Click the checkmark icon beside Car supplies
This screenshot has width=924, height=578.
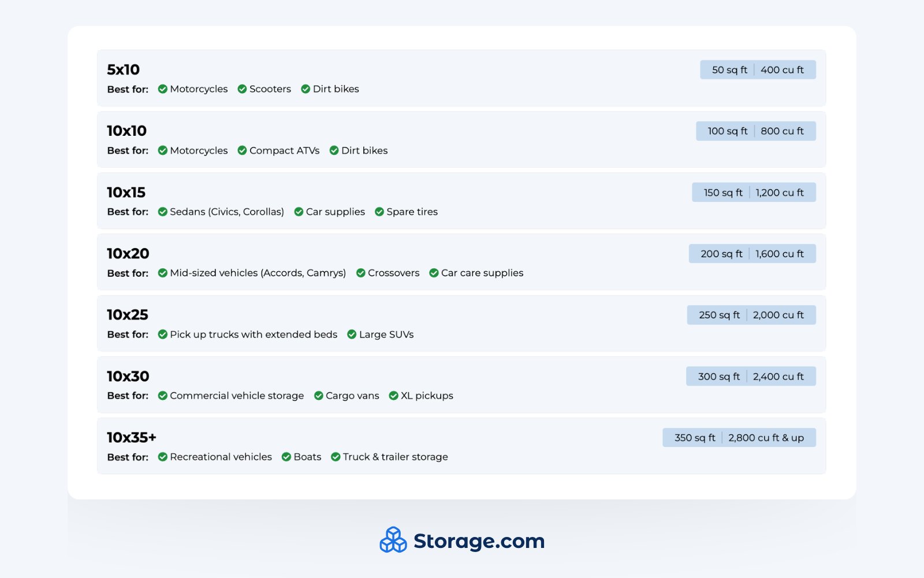299,212
